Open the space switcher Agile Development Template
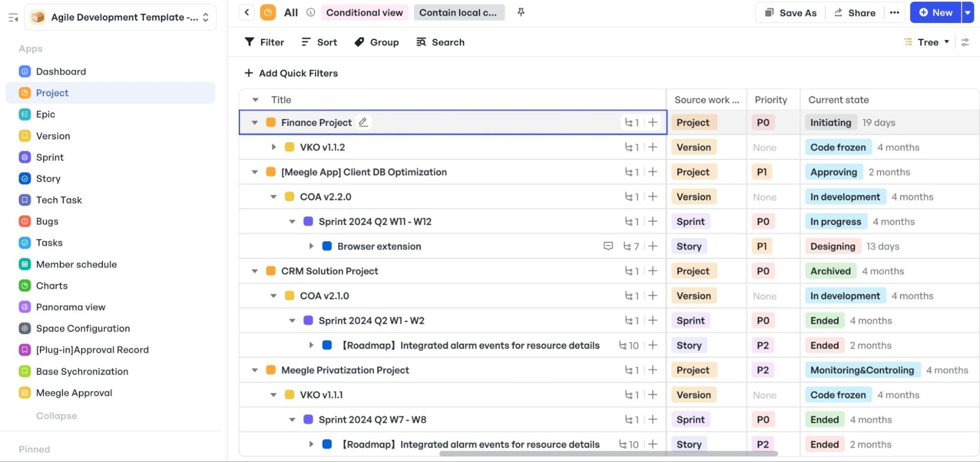The image size is (980, 462). point(121,17)
